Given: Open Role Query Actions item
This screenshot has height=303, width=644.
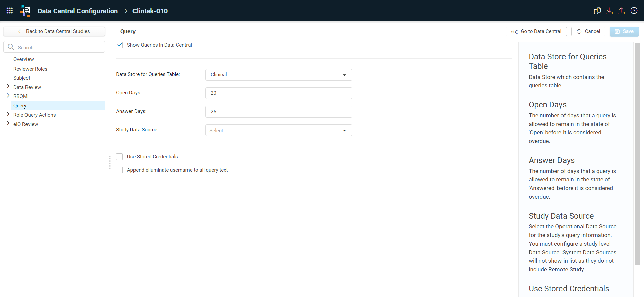Looking at the screenshot, I should click(x=35, y=115).
